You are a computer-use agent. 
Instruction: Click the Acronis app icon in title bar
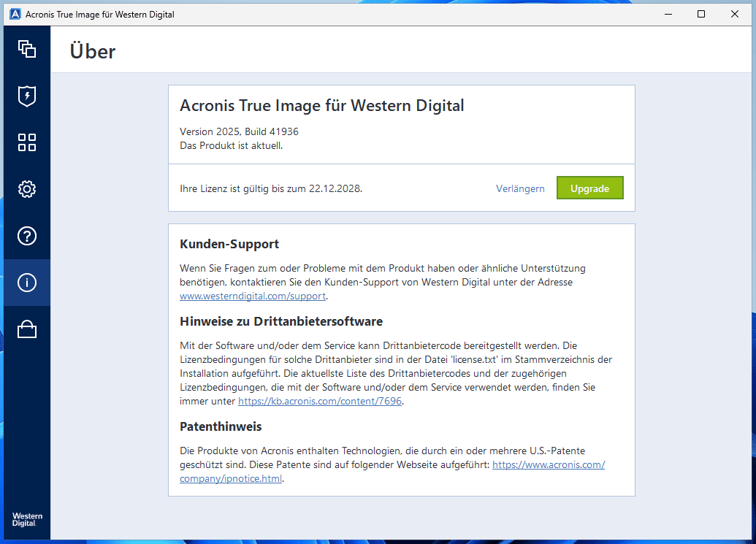(x=15, y=14)
